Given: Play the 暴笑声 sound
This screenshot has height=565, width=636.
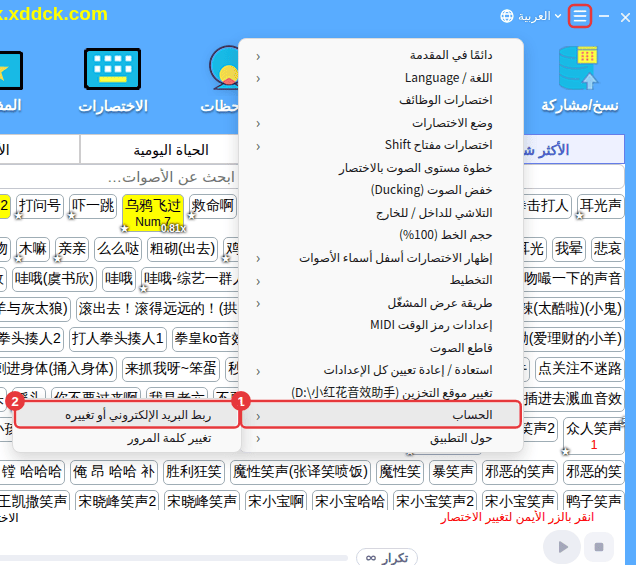Looking at the screenshot, I should 453,472.
